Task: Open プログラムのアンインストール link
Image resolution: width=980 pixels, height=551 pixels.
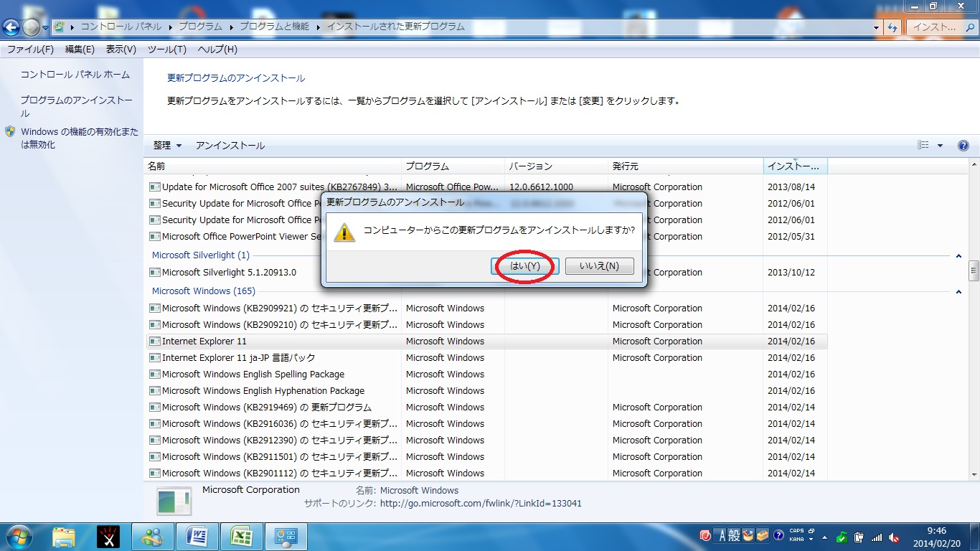Action: click(x=76, y=107)
